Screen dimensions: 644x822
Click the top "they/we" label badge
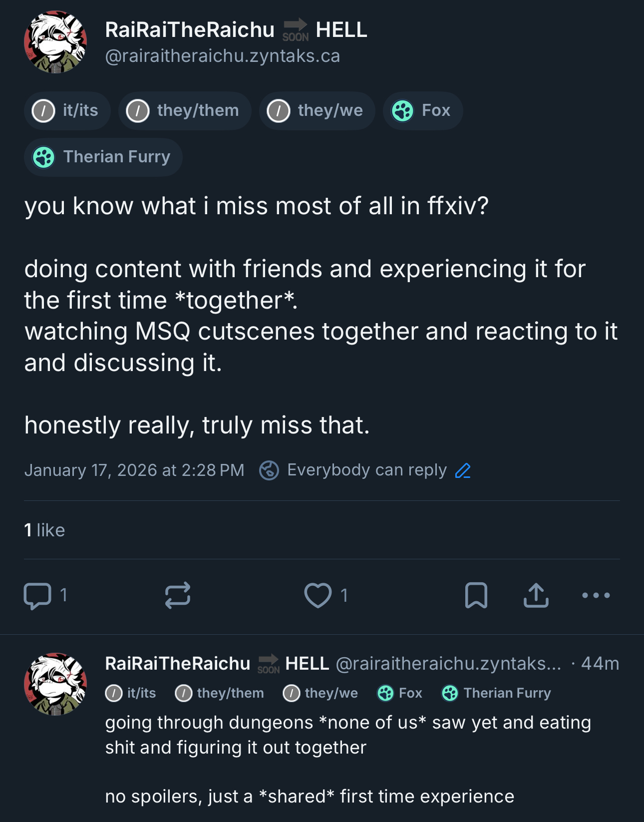tap(317, 111)
